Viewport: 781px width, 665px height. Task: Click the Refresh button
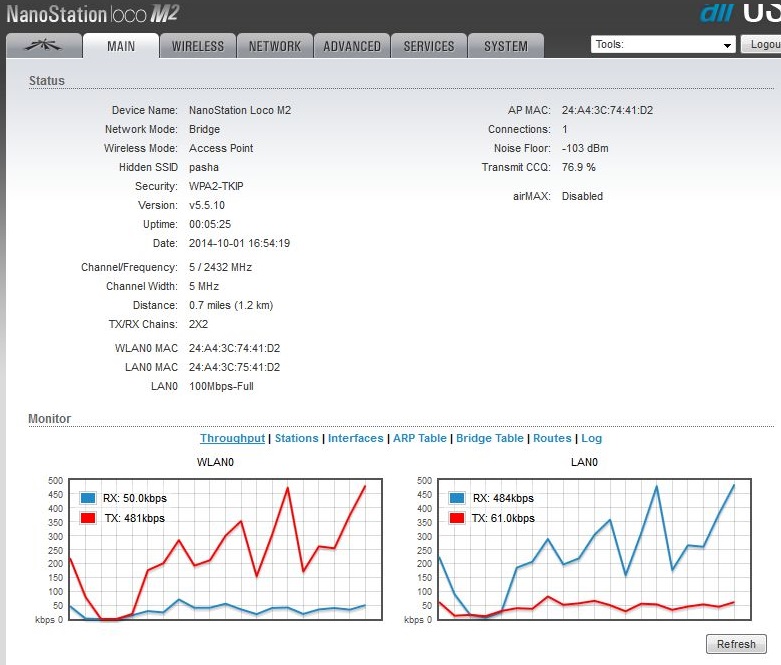click(736, 644)
